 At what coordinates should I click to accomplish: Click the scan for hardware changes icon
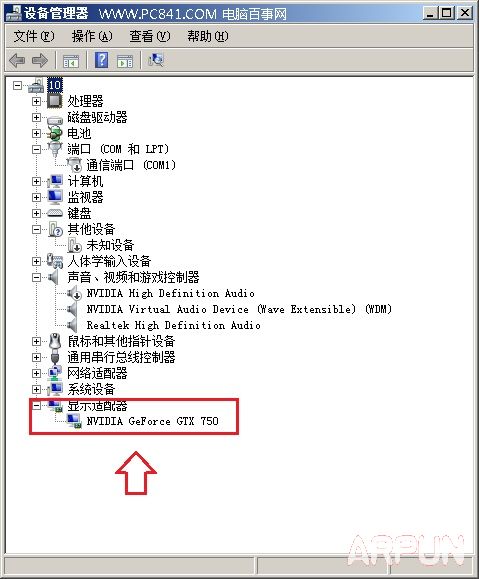point(155,60)
